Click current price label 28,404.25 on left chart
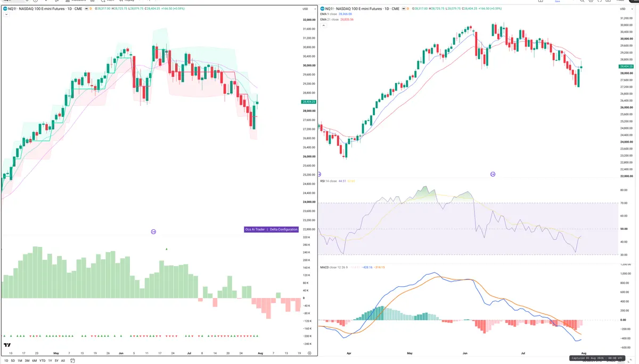 coord(309,102)
